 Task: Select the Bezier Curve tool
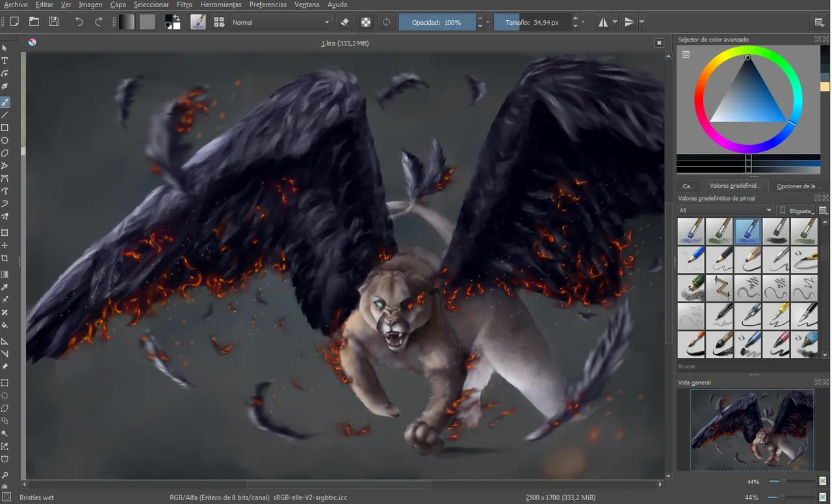pyautogui.click(x=5, y=179)
